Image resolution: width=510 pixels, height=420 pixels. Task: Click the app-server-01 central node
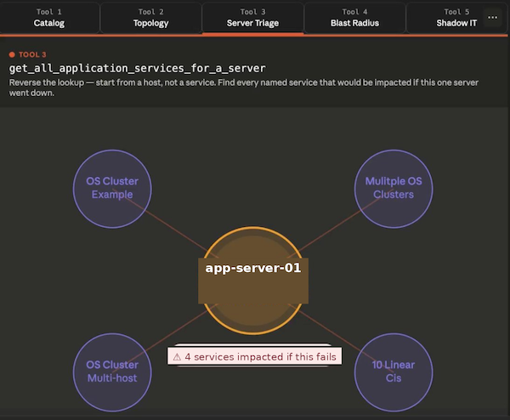pyautogui.click(x=253, y=281)
